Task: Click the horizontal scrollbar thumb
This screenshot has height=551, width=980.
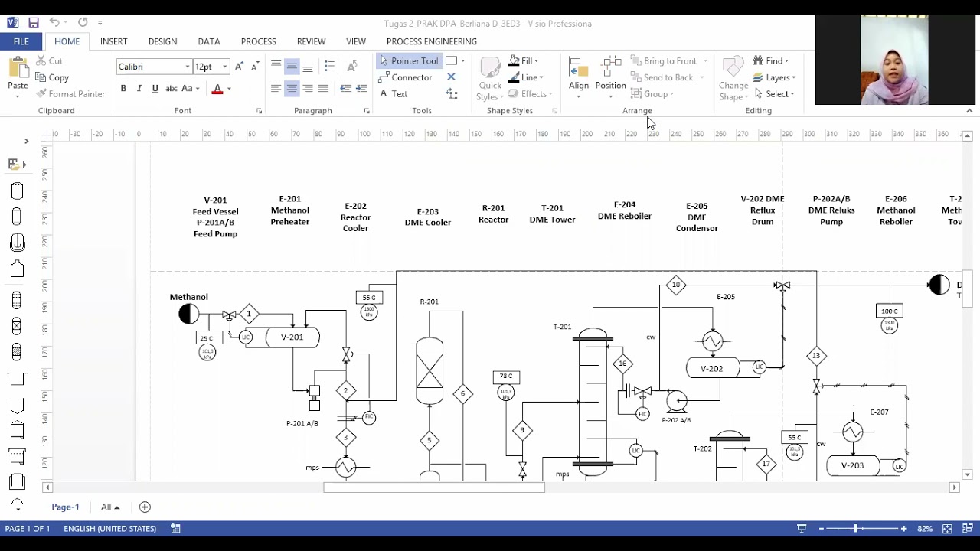Action: click(x=434, y=487)
